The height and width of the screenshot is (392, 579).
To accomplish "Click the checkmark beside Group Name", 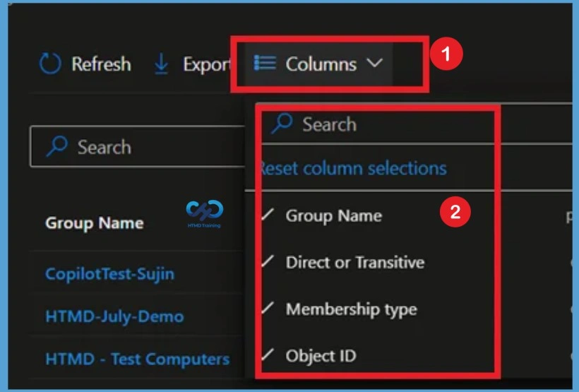I will point(268,214).
